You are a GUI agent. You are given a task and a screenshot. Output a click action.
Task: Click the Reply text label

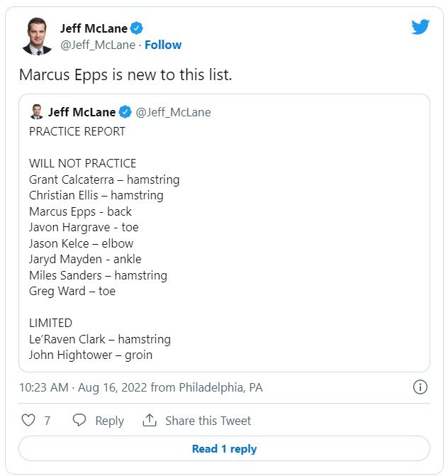coord(109,421)
